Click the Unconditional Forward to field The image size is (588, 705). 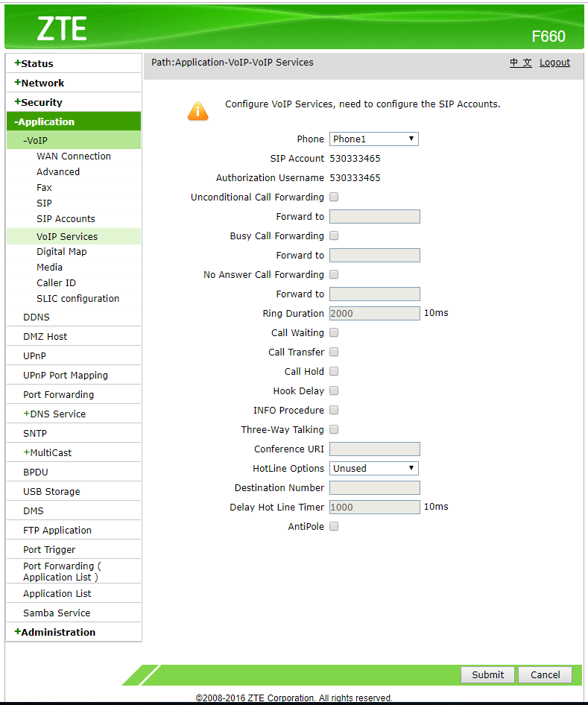coord(374,216)
